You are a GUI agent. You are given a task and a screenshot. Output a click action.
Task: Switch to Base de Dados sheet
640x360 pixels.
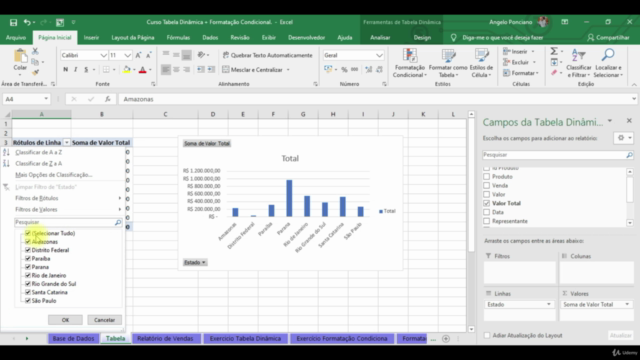[x=73, y=339]
